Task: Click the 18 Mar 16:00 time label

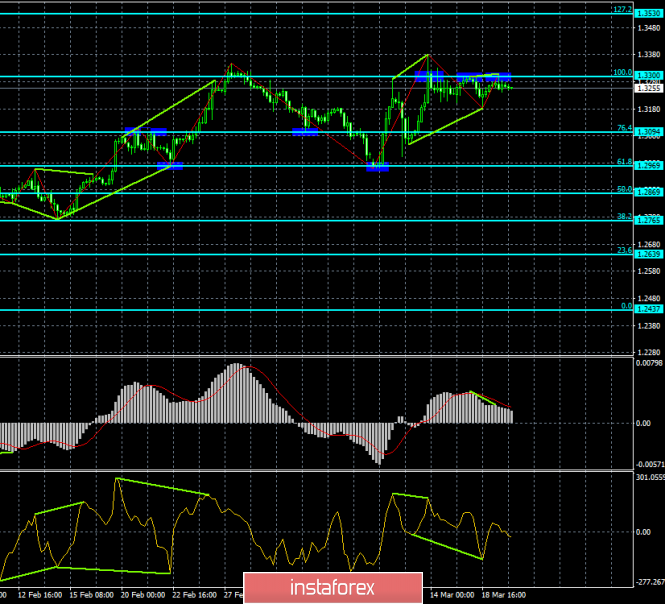Action: [504, 595]
